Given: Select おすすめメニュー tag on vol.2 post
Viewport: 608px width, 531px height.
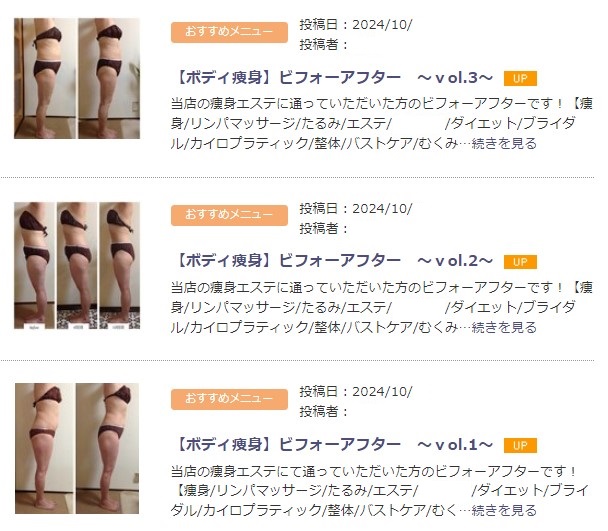Looking at the screenshot, I should pyautogui.click(x=229, y=215).
